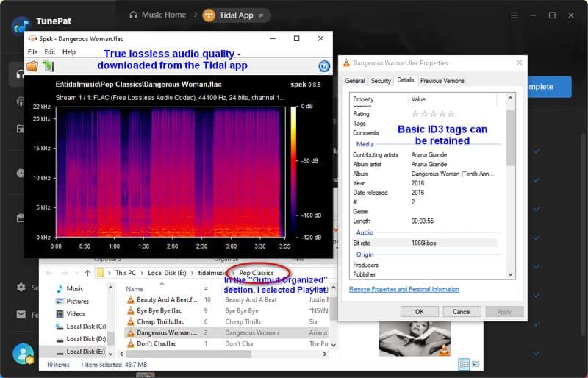
Task: Open File menu in Spek
Action: [32, 52]
